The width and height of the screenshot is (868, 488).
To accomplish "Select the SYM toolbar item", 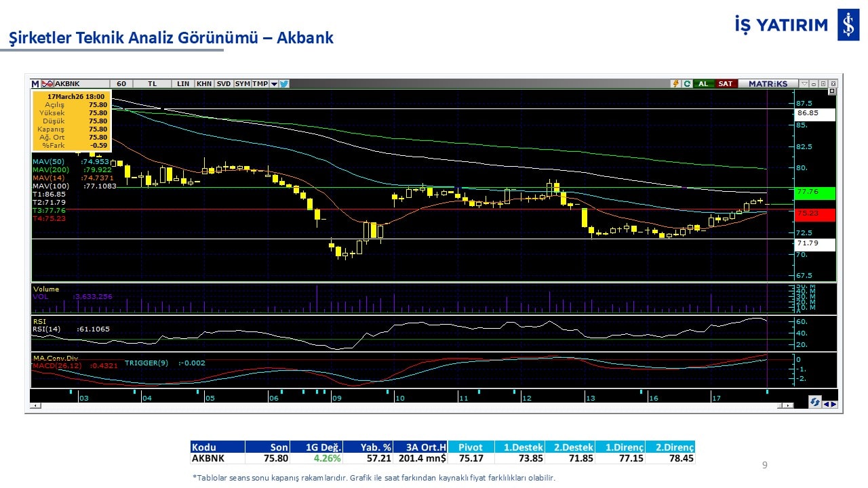I will tap(242, 84).
